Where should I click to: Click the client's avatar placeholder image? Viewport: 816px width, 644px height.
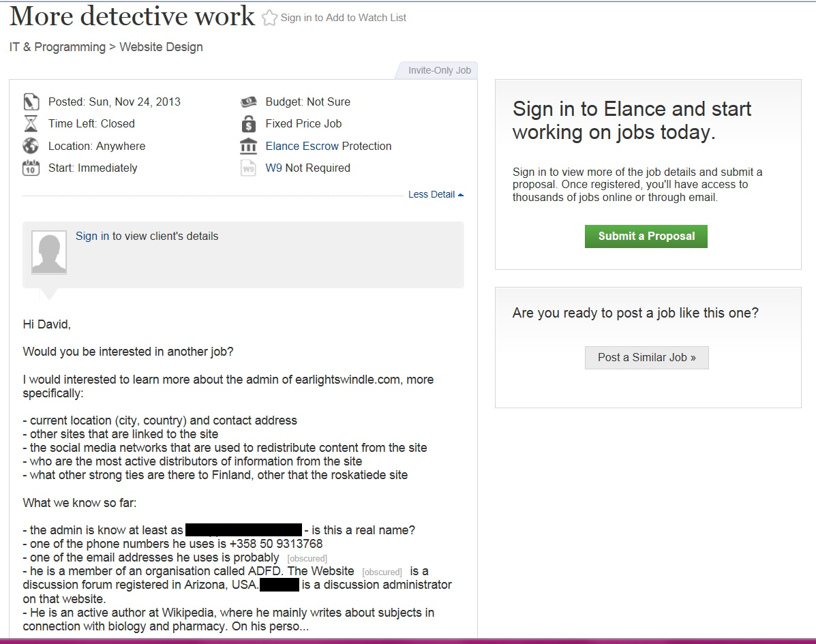click(x=49, y=252)
